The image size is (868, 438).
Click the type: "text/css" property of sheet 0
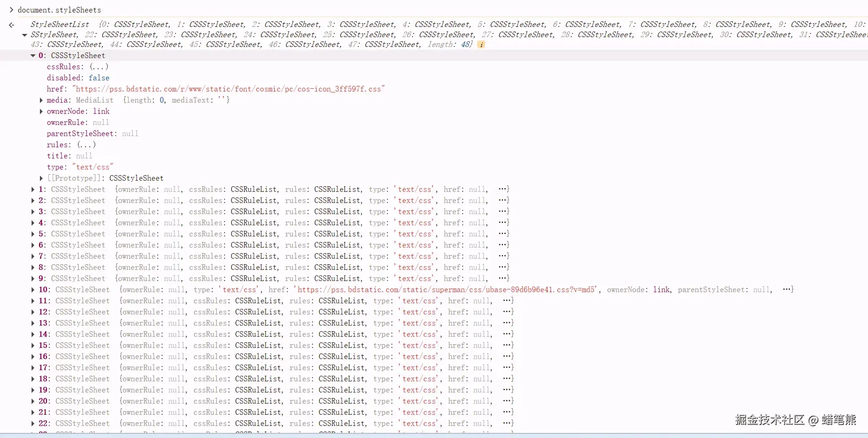(80, 167)
